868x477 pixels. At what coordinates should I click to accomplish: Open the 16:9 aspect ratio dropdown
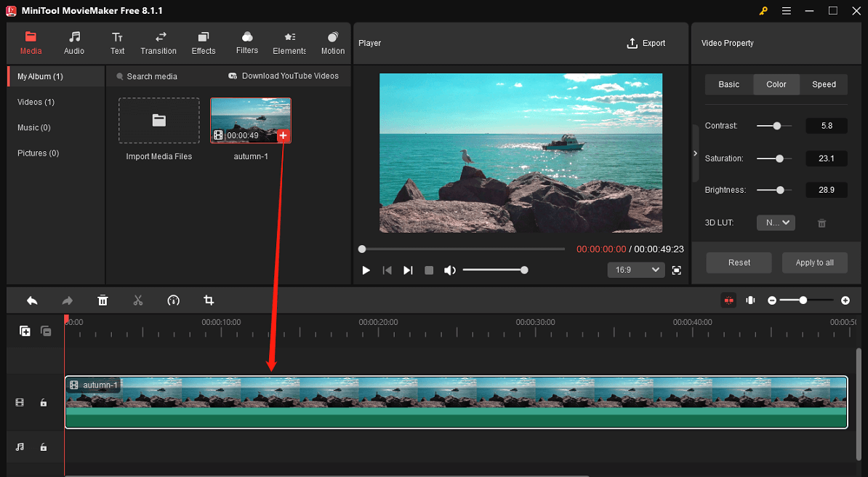(636, 270)
